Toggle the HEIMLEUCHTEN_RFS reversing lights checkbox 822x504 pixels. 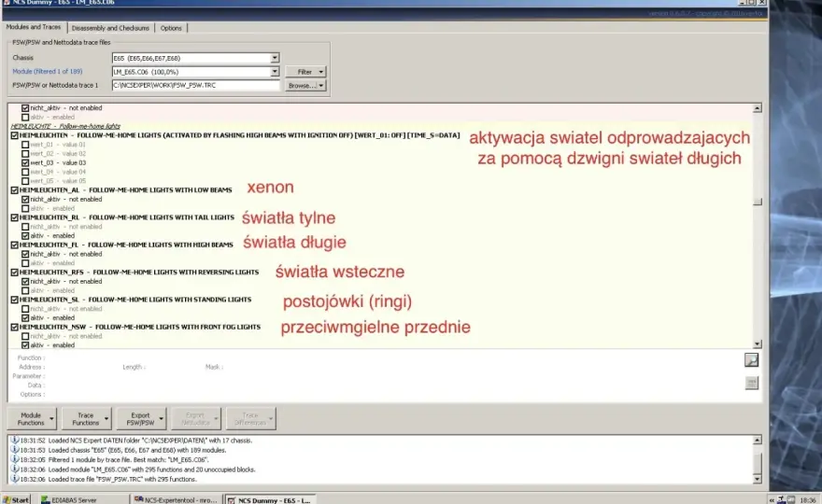pyautogui.click(x=15, y=273)
